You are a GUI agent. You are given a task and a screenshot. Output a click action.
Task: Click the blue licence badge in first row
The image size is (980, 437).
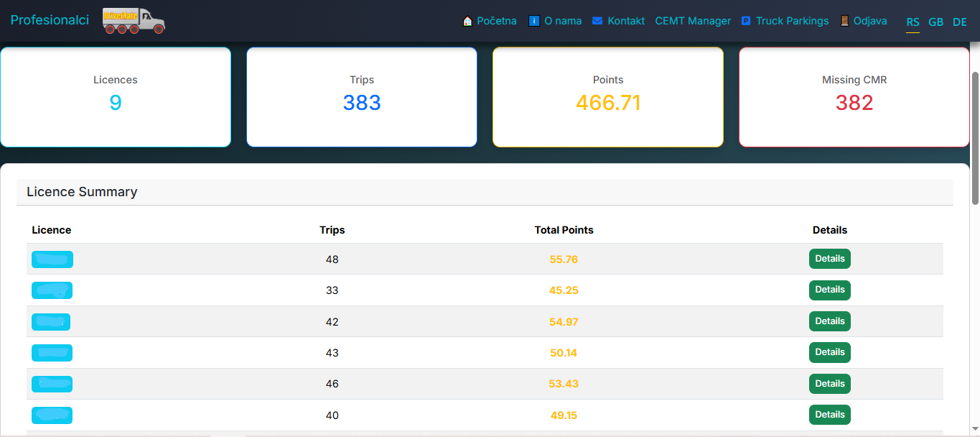click(x=52, y=259)
